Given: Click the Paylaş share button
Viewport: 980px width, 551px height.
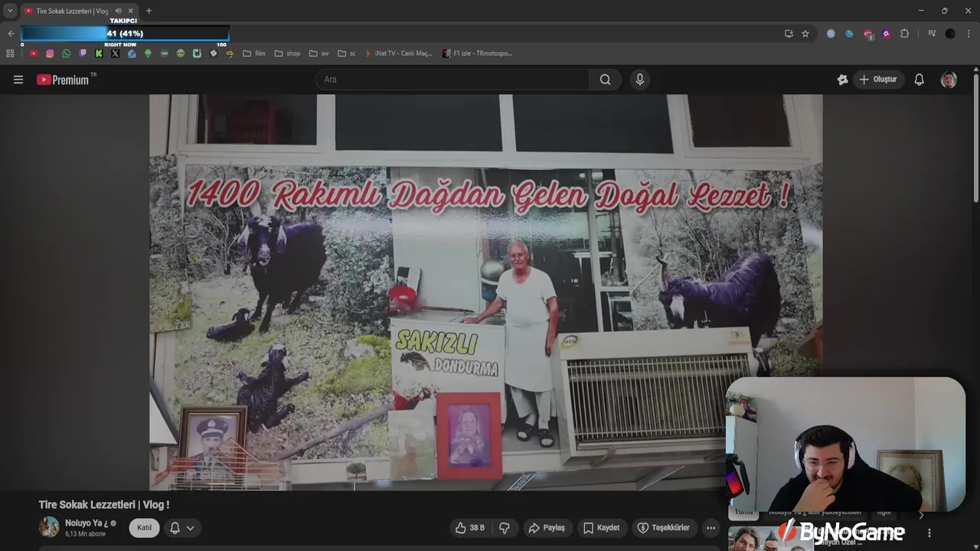Looking at the screenshot, I should tap(547, 528).
